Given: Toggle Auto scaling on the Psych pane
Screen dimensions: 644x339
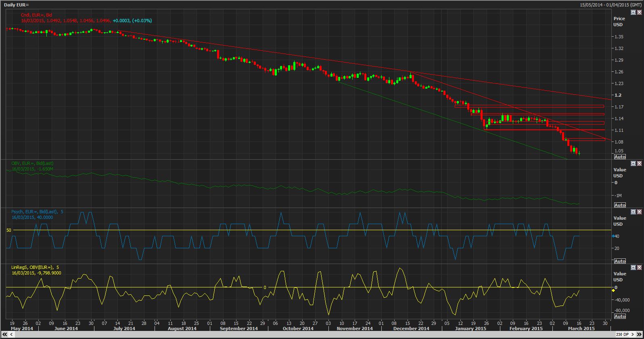Looking at the screenshot, I should tap(620, 261).
